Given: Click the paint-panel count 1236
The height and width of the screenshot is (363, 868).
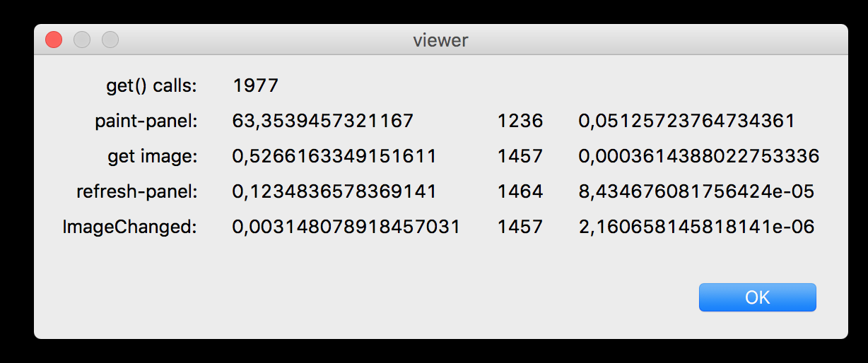Looking at the screenshot, I should tap(520, 121).
